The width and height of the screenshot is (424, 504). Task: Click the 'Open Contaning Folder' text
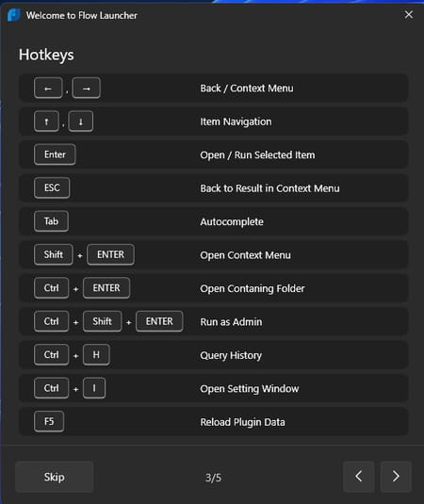coord(253,288)
